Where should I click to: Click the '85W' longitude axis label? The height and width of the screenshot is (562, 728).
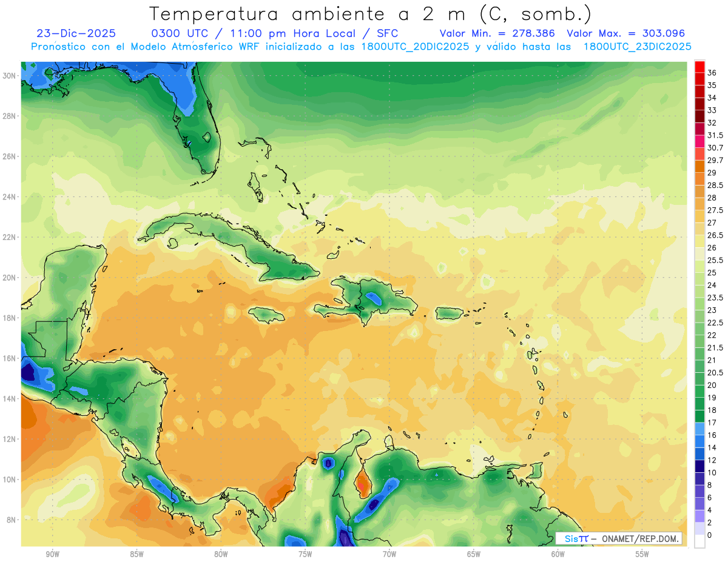pos(136,554)
